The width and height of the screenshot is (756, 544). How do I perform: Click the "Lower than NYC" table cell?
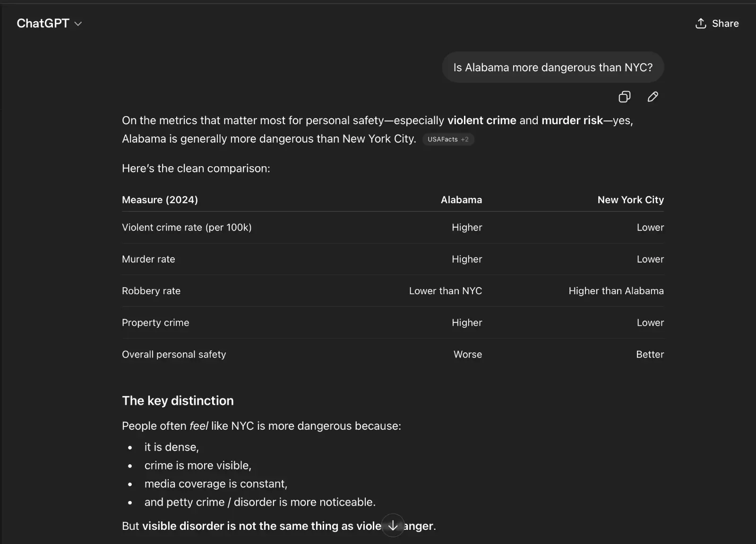pos(445,291)
